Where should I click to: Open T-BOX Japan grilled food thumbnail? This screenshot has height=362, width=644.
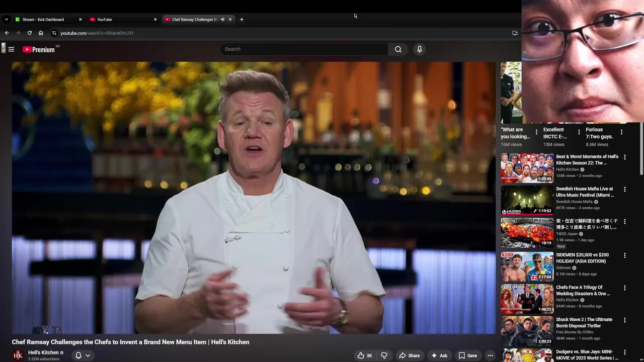tap(527, 232)
